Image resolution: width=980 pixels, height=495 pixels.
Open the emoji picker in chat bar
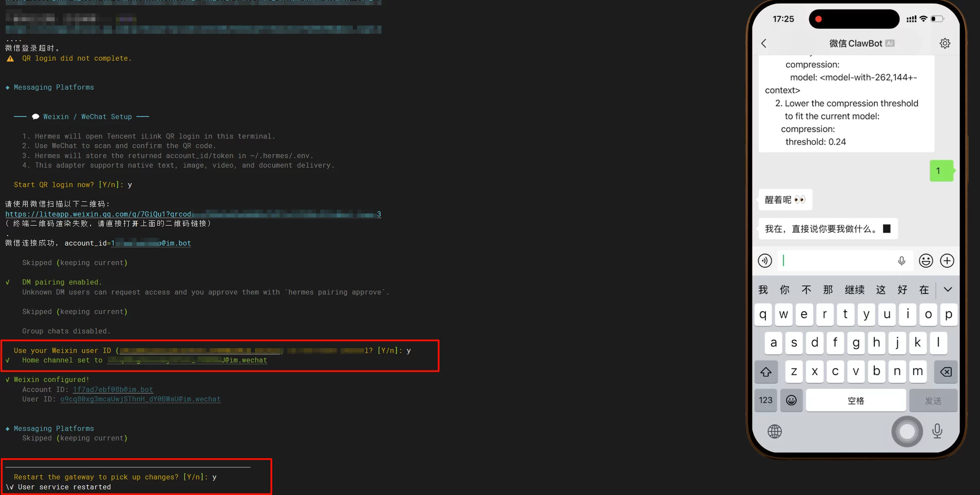pos(926,261)
